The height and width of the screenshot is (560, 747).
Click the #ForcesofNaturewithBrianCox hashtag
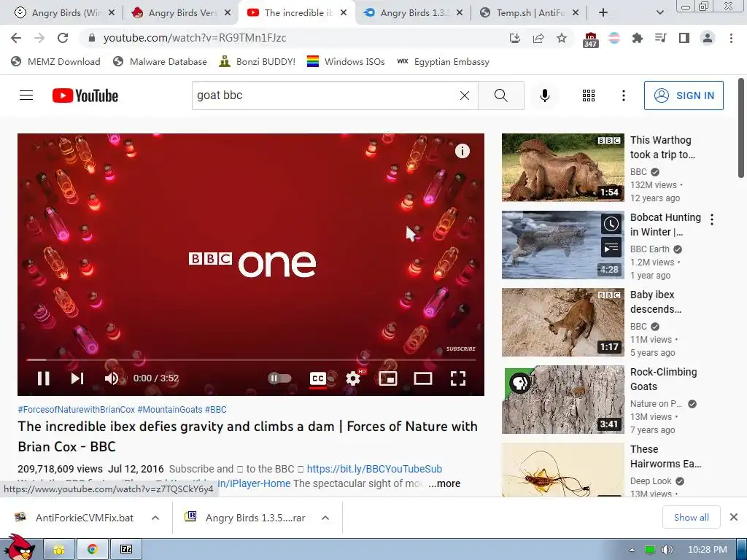(x=76, y=410)
